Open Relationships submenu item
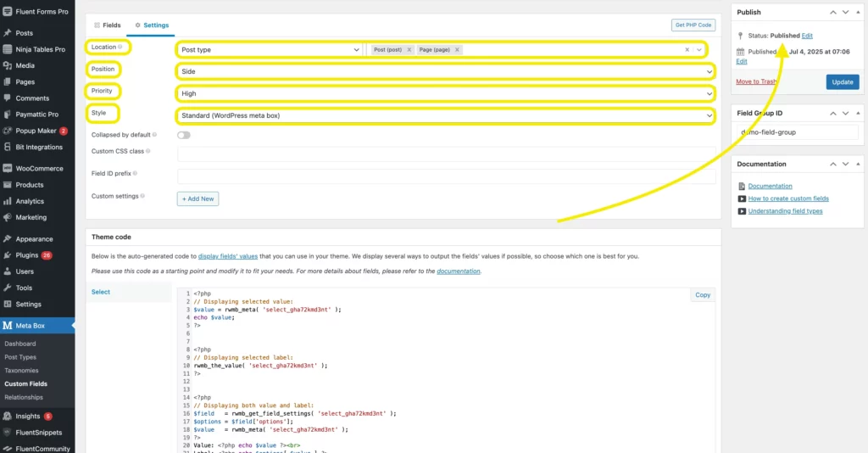Screen dimensions: 868x453 (x=24, y=397)
